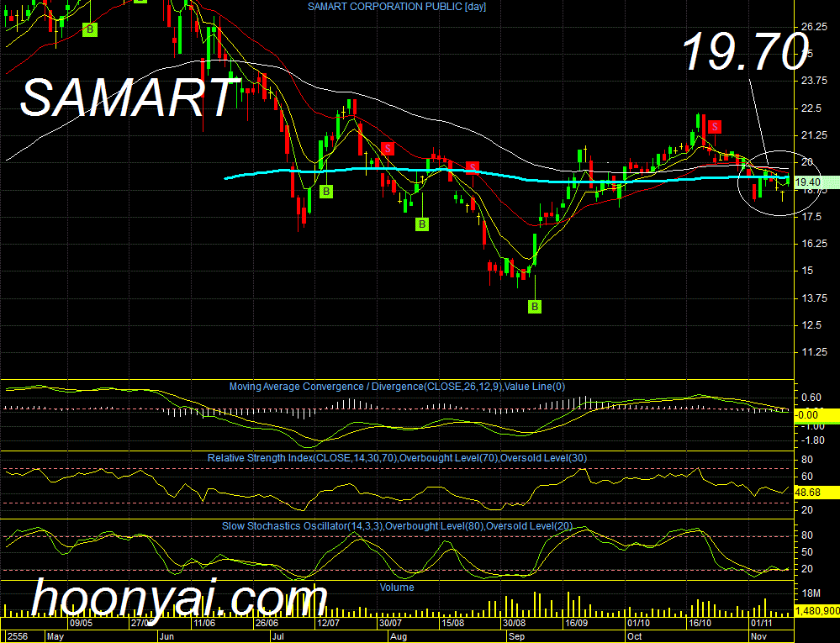Click the B buy marker below September low

click(535, 307)
